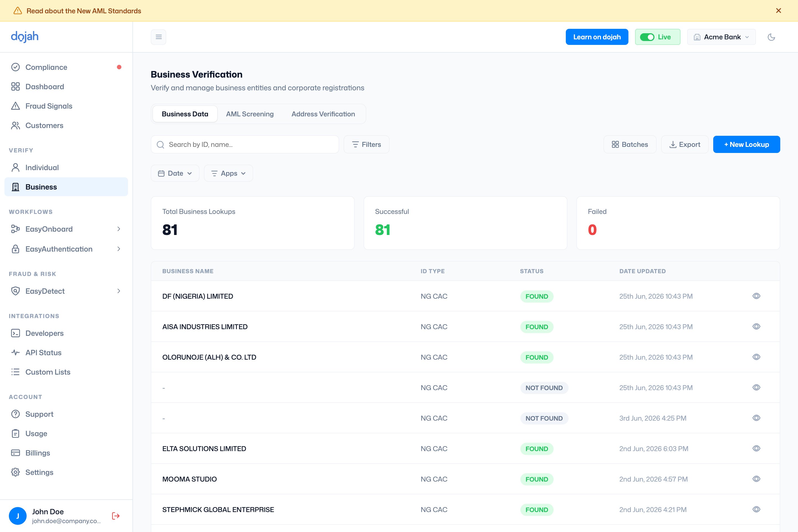This screenshot has height=532, width=798.
Task: Open Billings page
Action: point(66,453)
